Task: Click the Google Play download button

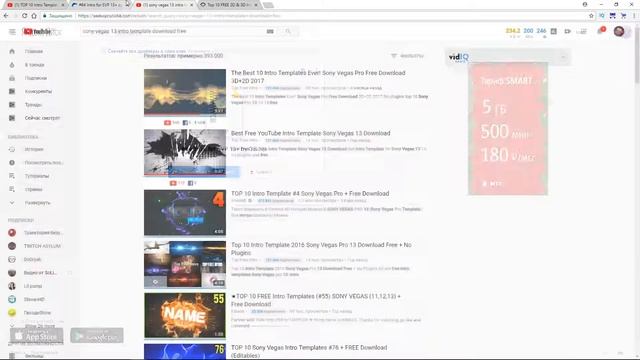Action: click(97, 336)
